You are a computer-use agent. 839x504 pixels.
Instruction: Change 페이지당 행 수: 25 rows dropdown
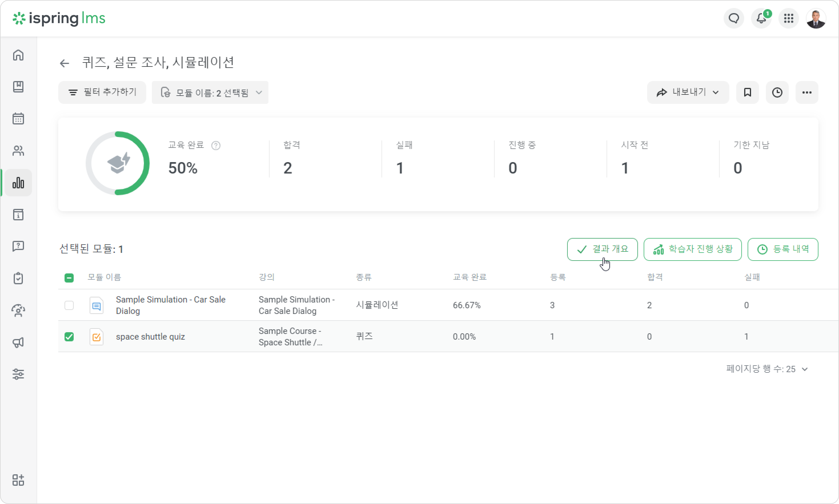point(767,369)
